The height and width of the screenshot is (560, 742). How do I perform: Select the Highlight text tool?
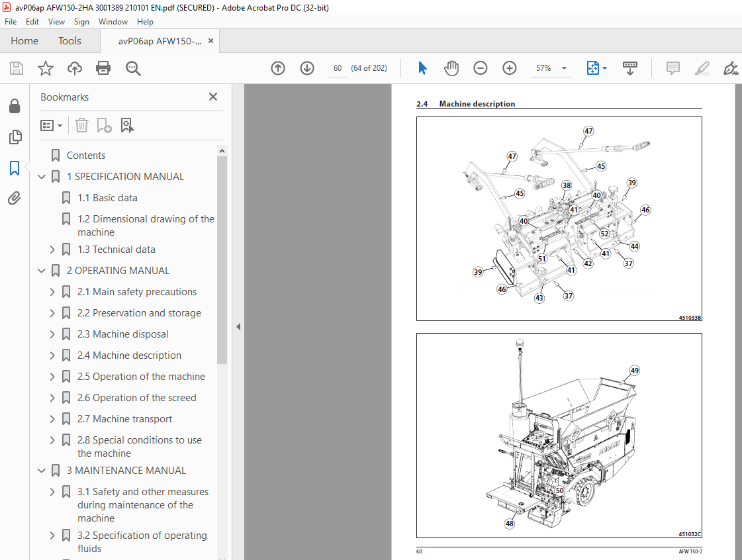pos(702,68)
